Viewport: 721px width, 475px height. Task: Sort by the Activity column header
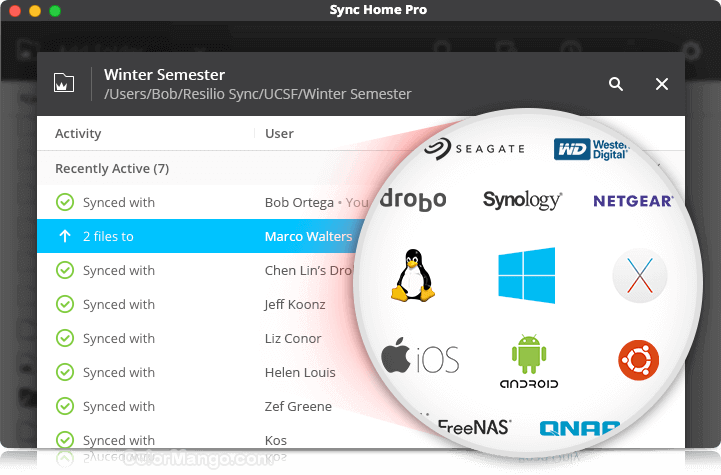[78, 134]
